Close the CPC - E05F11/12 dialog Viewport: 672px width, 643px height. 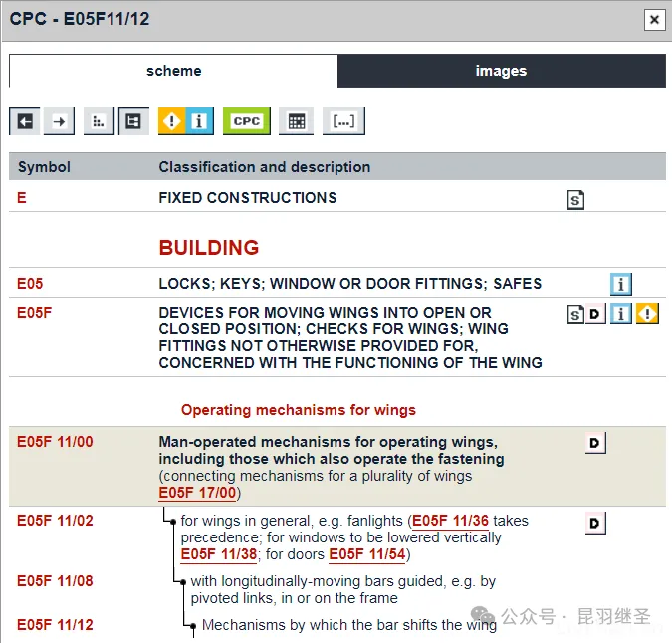tap(653, 19)
